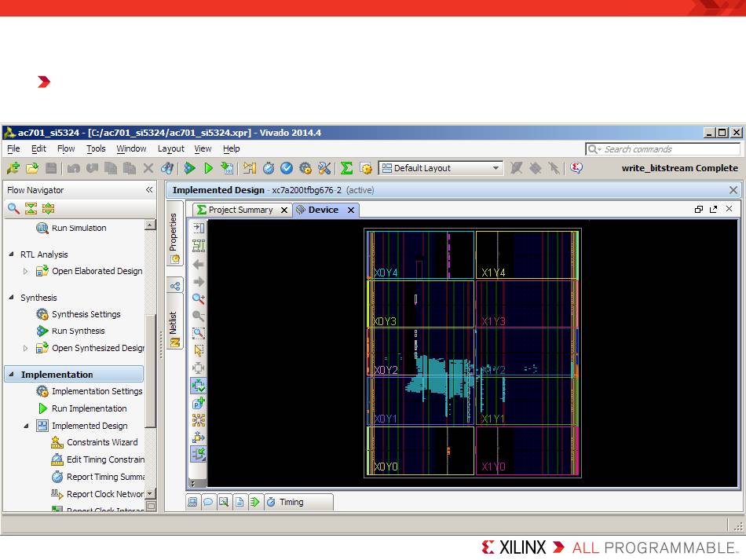Open Synthesis Settings
746x560 pixels.
[86, 314]
